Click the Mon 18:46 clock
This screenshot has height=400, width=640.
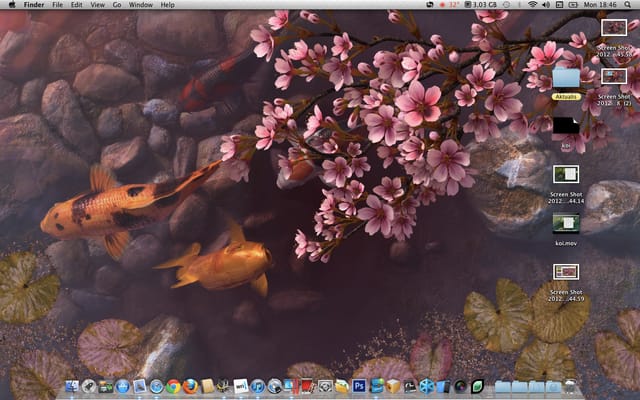pos(600,4)
